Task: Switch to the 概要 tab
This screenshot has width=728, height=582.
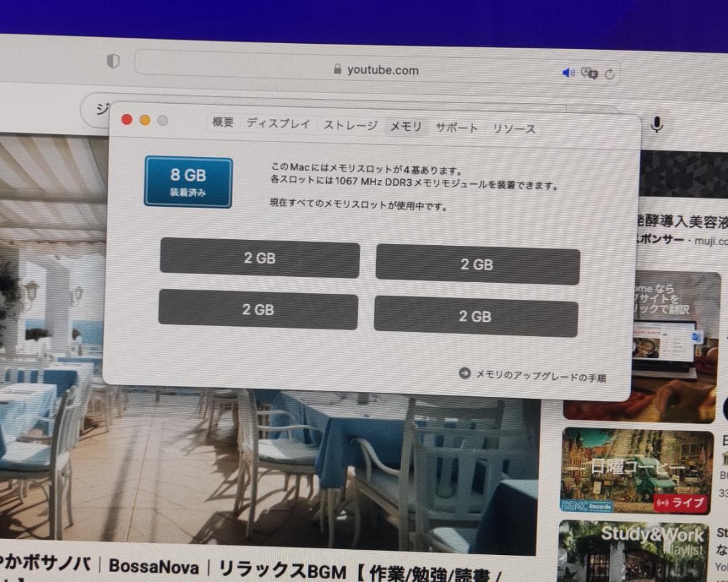Action: (x=222, y=124)
